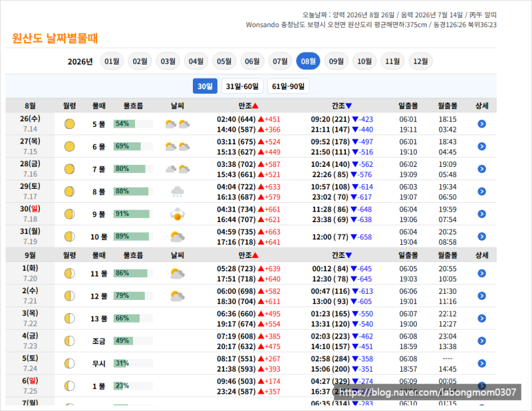Go to 09월 month tab
The height and width of the screenshot is (411, 532).
tap(336, 61)
